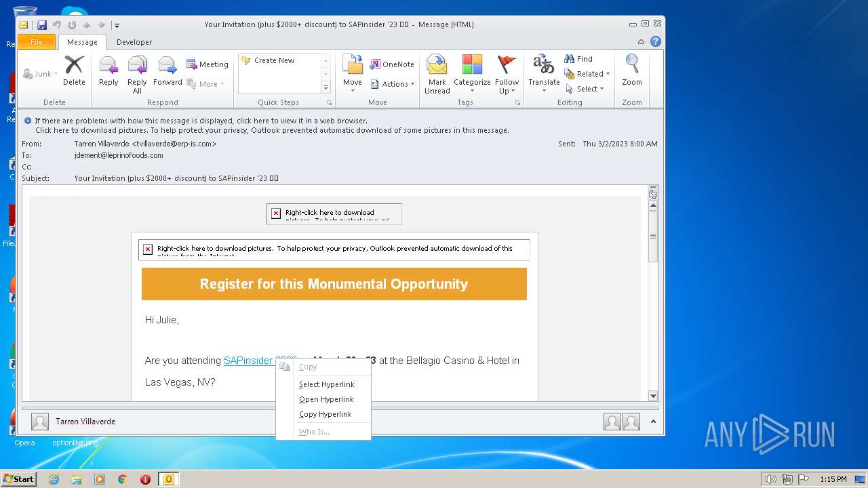Click the Delete message icon
Image resolution: width=868 pixels, height=488 pixels.
tap(74, 70)
